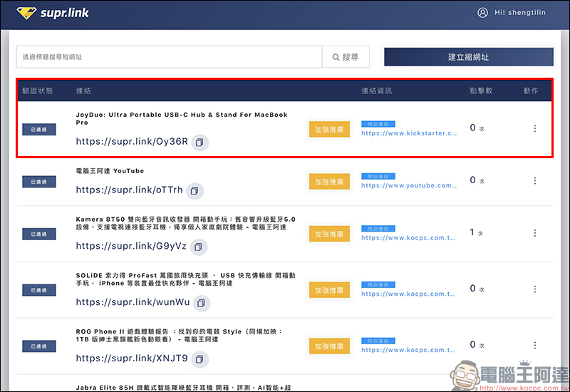Click the 點擊數 column header
The width and height of the screenshot is (570, 392).
(x=481, y=91)
